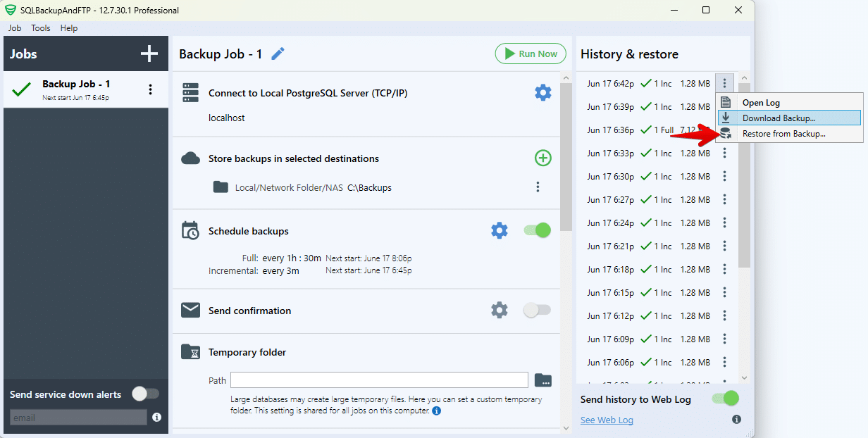Select the Jun 17 6:39p history entry
The height and width of the screenshot is (438, 868).
tap(648, 106)
